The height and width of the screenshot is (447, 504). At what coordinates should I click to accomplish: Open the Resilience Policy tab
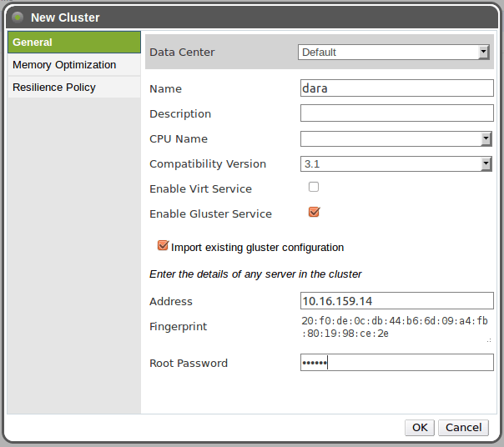[73, 88]
